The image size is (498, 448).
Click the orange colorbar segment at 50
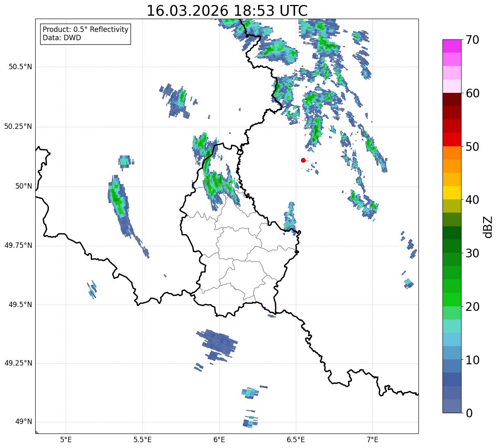452,153
